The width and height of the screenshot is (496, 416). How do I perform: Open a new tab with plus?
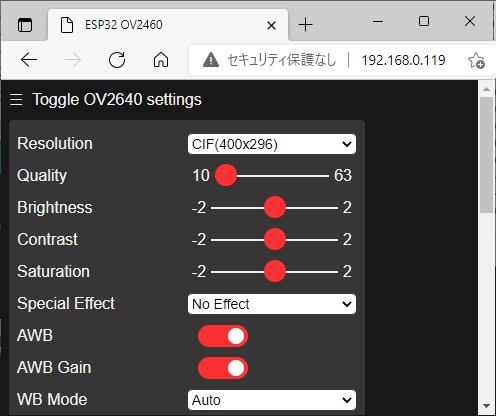pyautogui.click(x=305, y=25)
